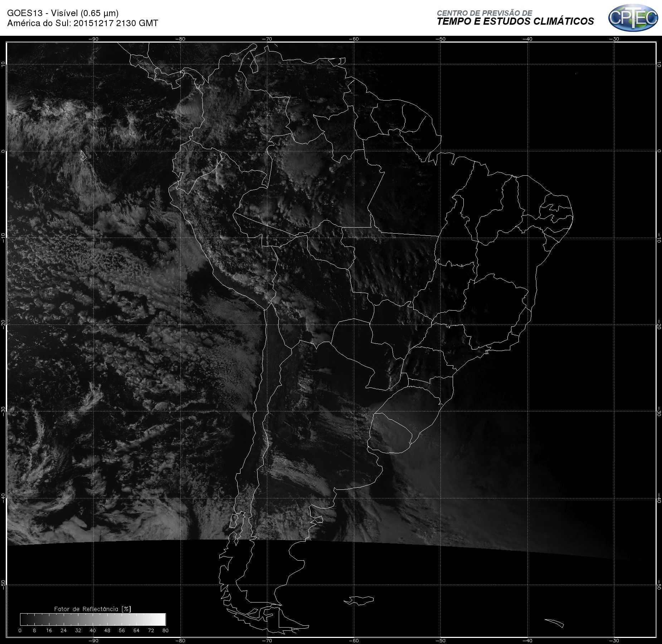
Task: Click the '80' value on reflectance scale
Action: click(165, 631)
